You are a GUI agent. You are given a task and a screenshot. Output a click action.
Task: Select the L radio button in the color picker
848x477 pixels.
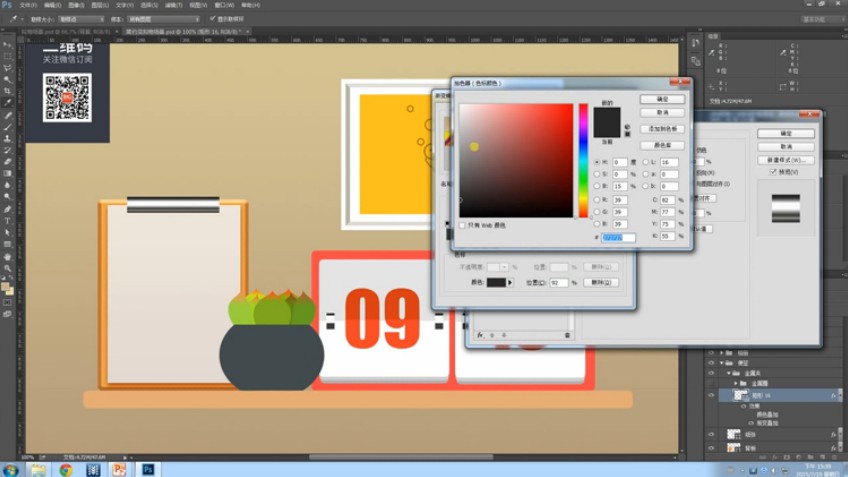646,162
